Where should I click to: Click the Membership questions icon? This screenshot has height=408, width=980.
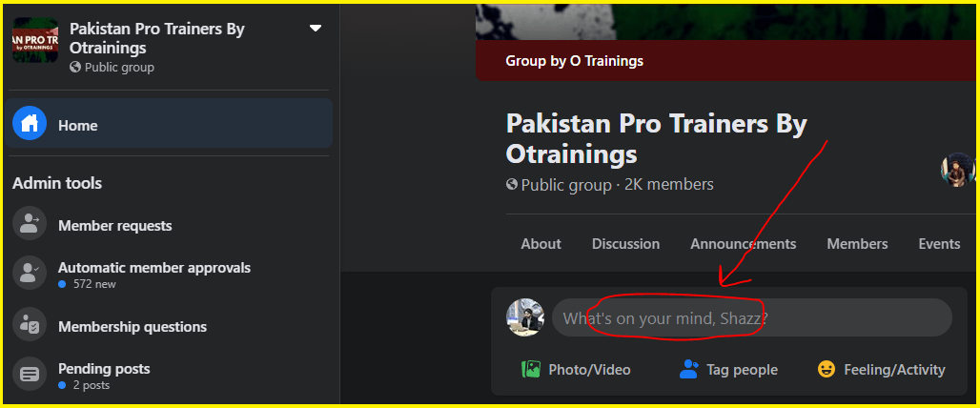pyautogui.click(x=30, y=324)
